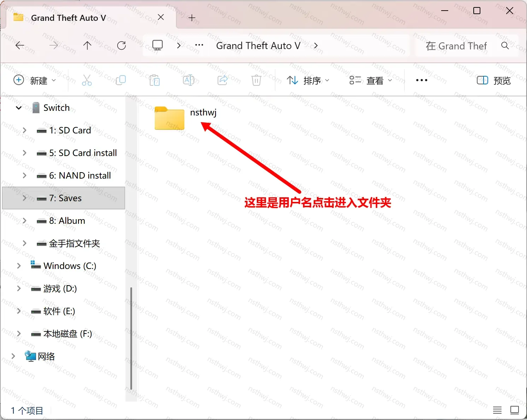Open the See more options menu
The width and height of the screenshot is (527, 420).
click(422, 80)
